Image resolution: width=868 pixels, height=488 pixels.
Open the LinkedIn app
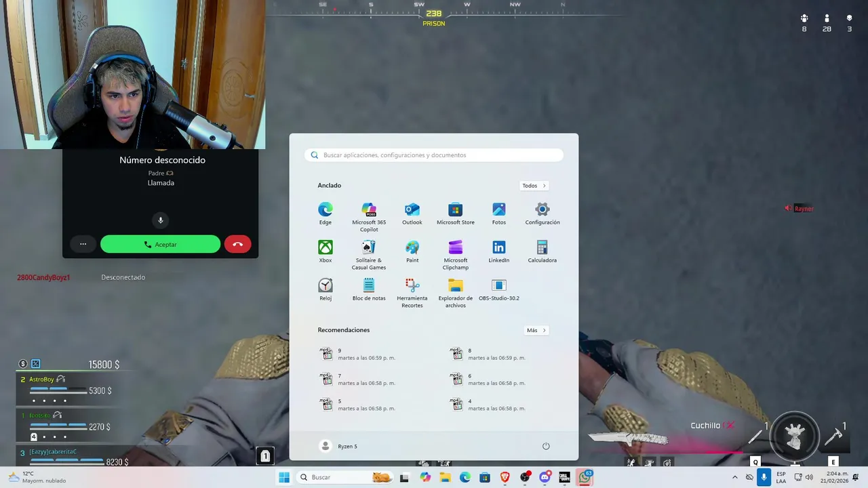(x=499, y=251)
